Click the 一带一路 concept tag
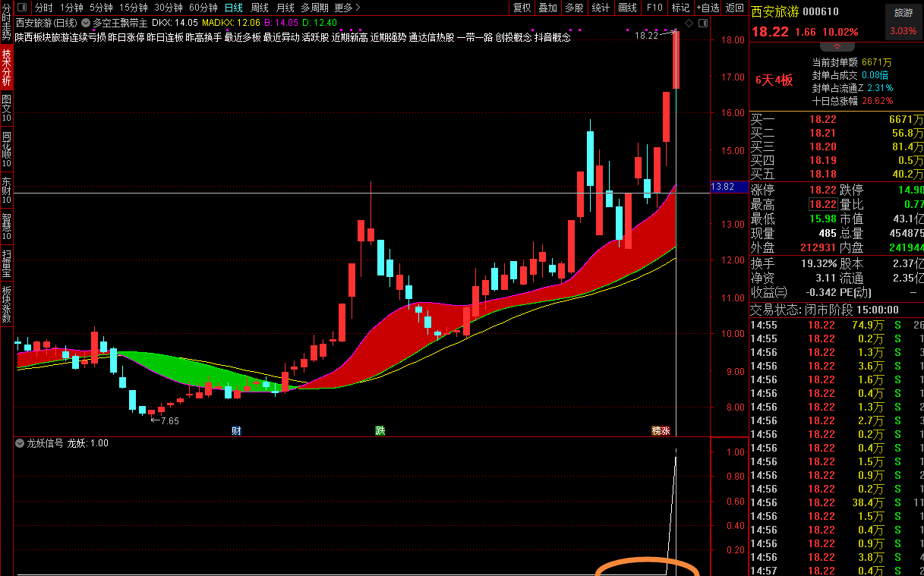The width and height of the screenshot is (924, 576). (475, 36)
